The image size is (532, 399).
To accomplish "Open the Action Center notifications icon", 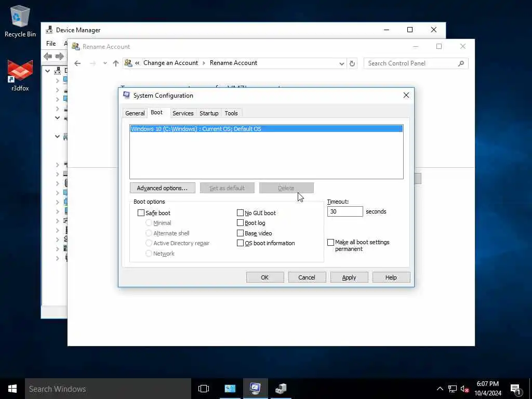I will 516,389.
